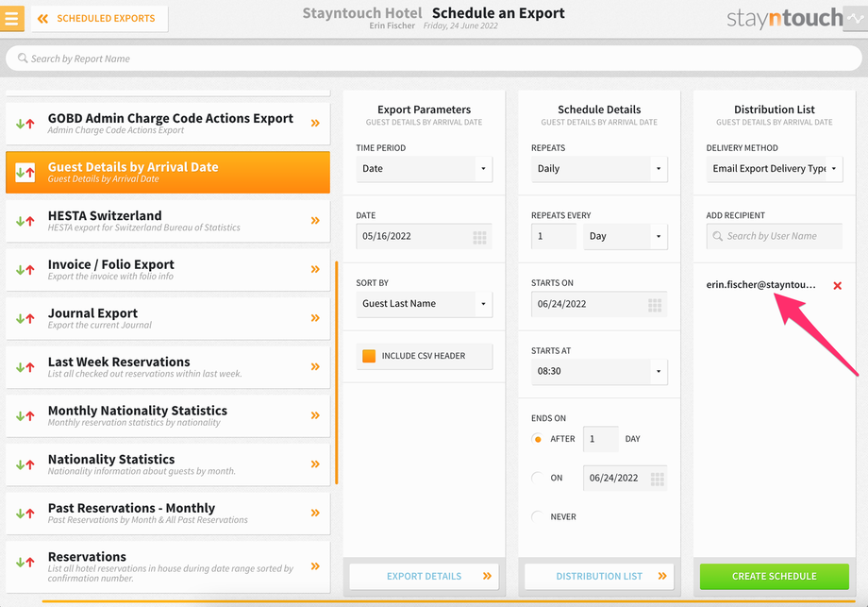Open the HESTA Switzerland export

168,221
